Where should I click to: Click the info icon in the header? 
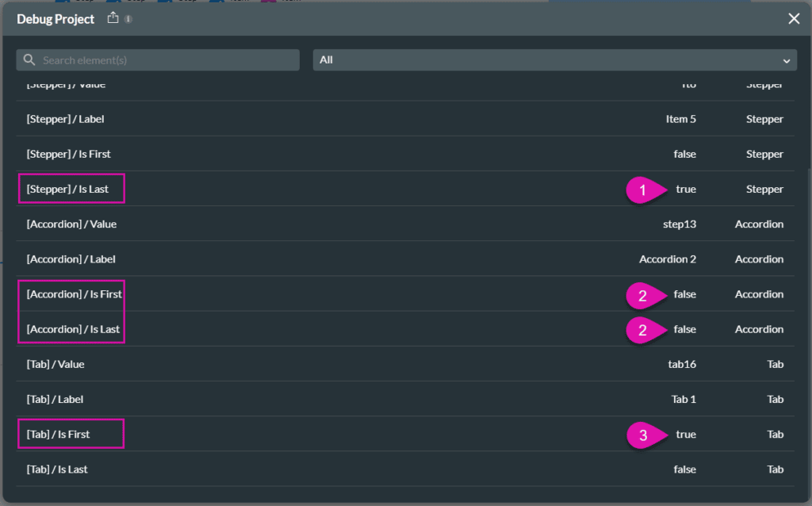128,19
